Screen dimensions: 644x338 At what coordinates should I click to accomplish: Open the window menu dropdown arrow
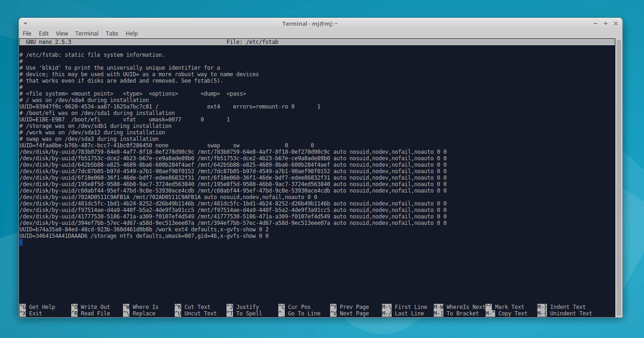coord(25,23)
